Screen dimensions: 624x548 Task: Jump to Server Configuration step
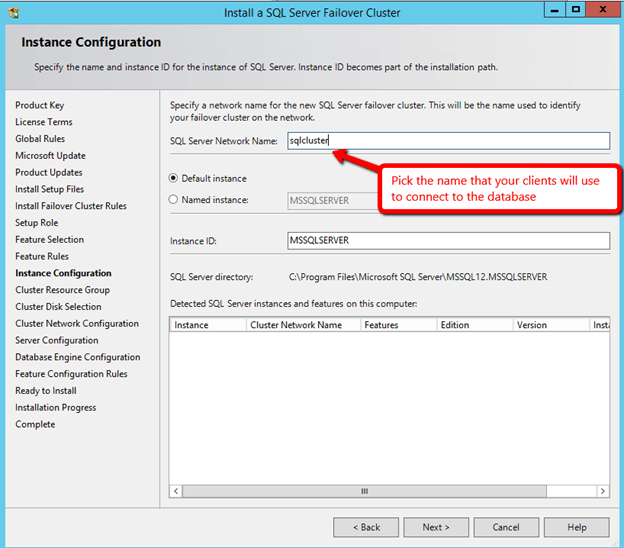[x=56, y=340]
